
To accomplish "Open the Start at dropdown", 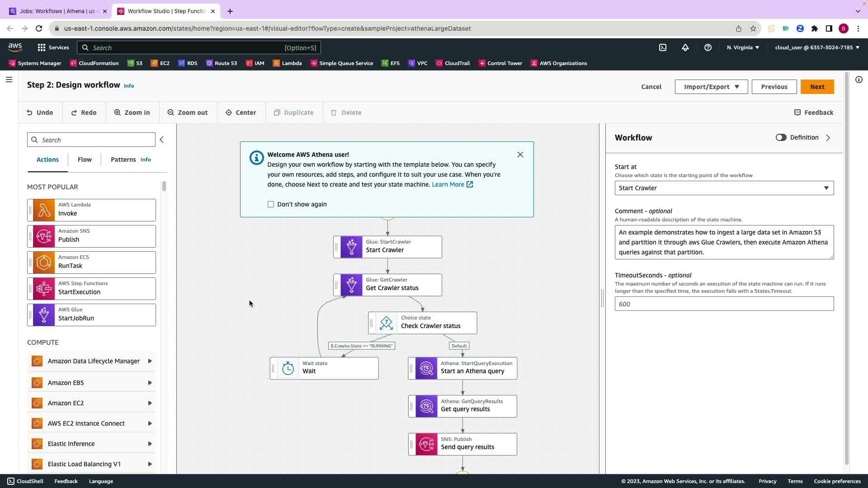I will click(724, 188).
